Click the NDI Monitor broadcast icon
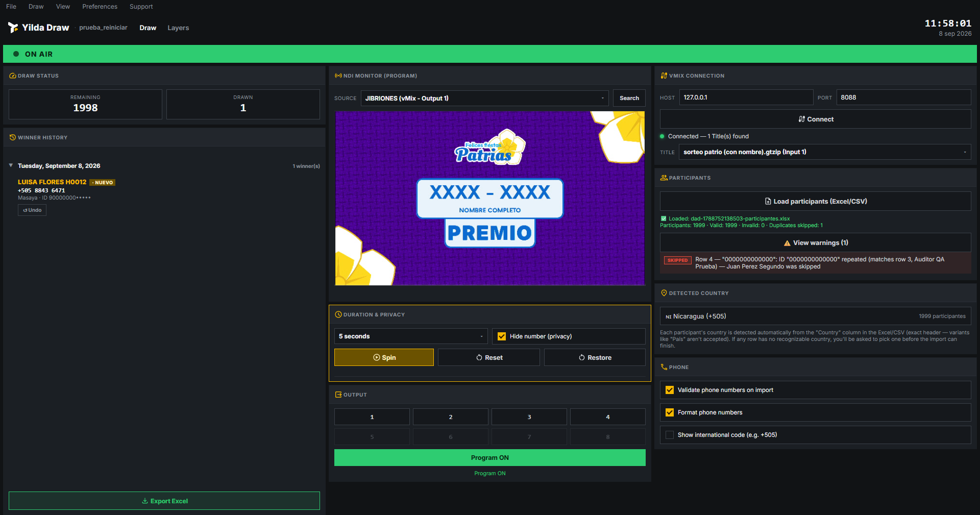The image size is (980, 515). point(338,76)
